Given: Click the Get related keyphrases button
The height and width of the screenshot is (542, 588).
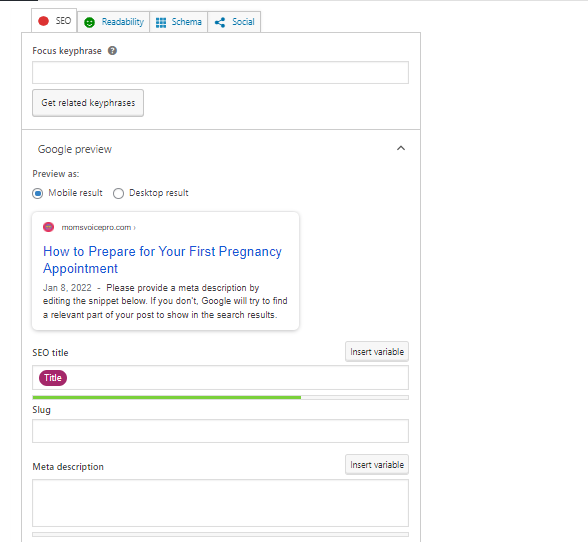Looking at the screenshot, I should (88, 103).
